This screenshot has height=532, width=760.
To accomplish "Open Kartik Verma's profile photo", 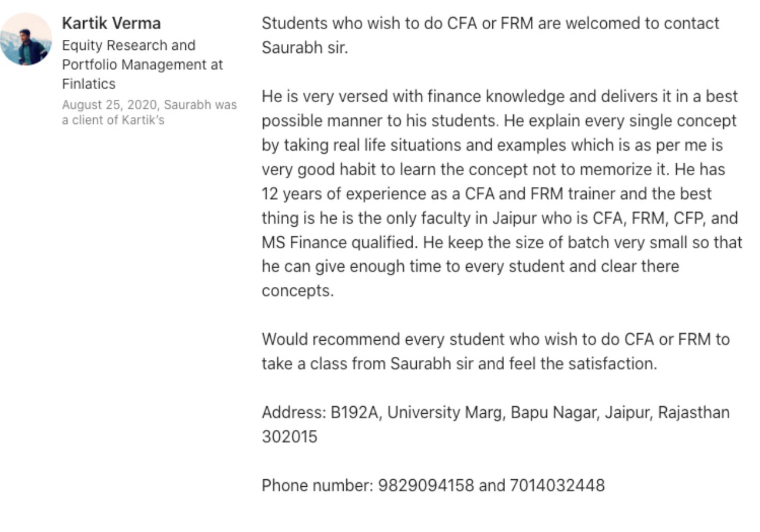I will click(x=26, y=39).
